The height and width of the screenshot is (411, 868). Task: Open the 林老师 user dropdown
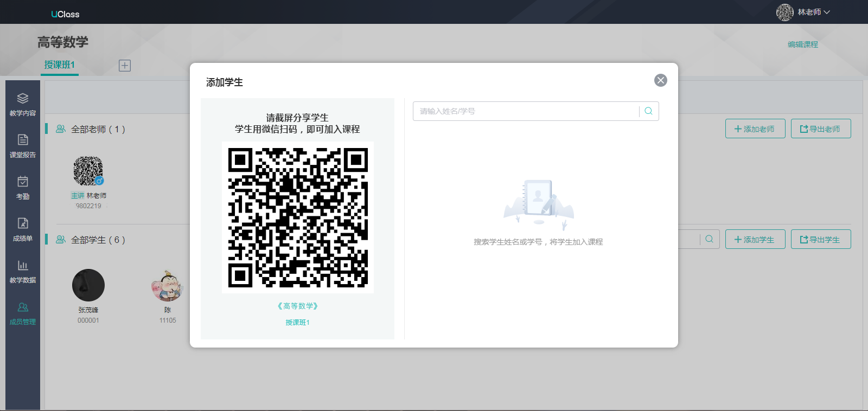pos(814,12)
